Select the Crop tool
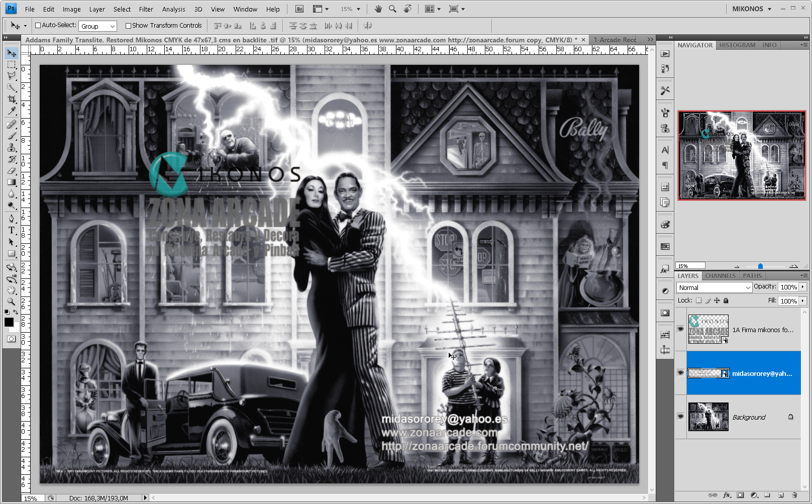Viewport: 812px width, 504px height. coord(12,98)
